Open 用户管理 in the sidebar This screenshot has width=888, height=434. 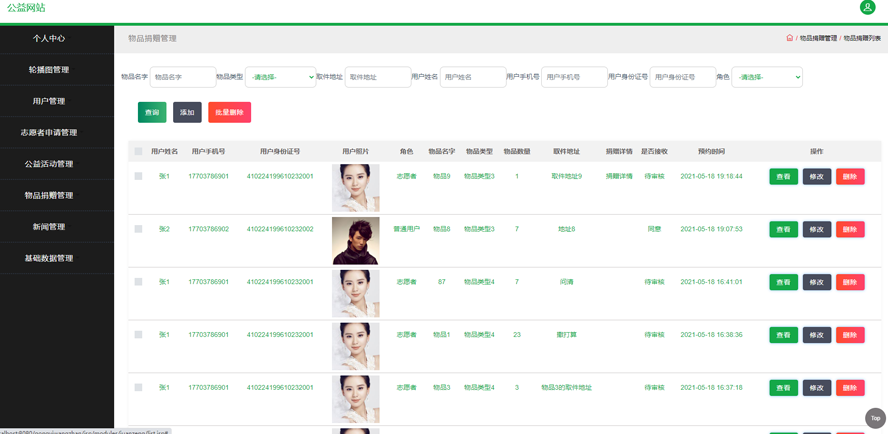49,101
